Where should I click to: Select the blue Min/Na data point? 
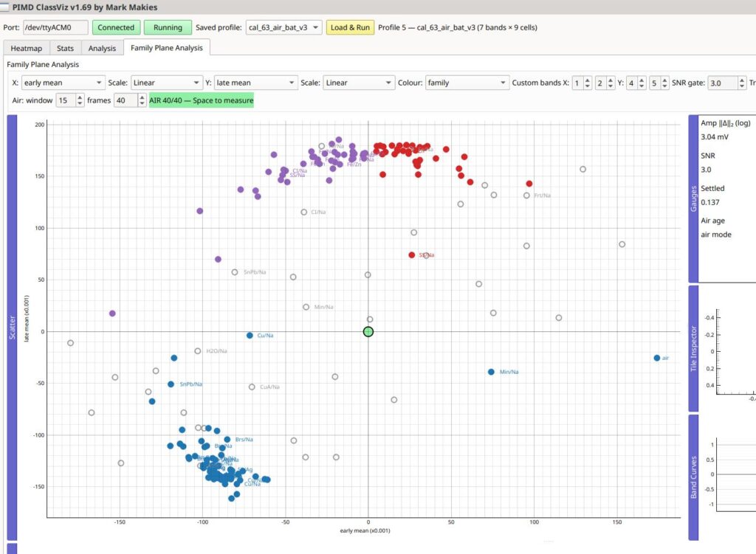point(491,372)
